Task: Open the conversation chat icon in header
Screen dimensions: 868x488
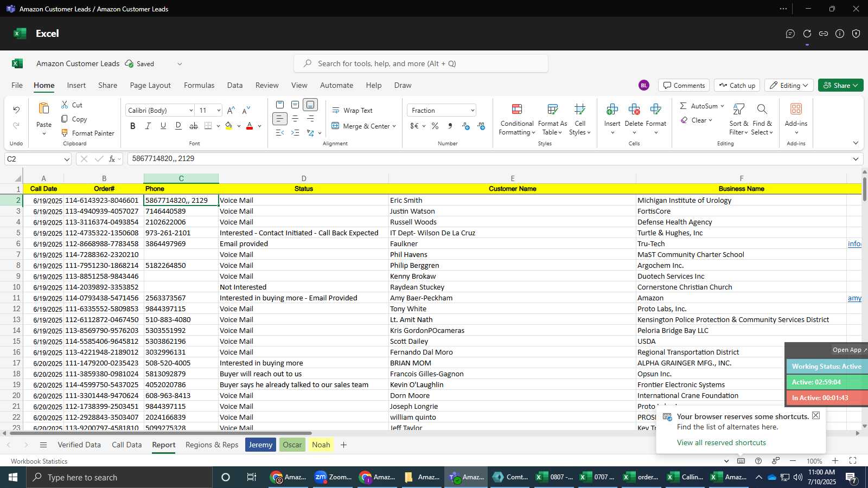Action: pyautogui.click(x=790, y=34)
